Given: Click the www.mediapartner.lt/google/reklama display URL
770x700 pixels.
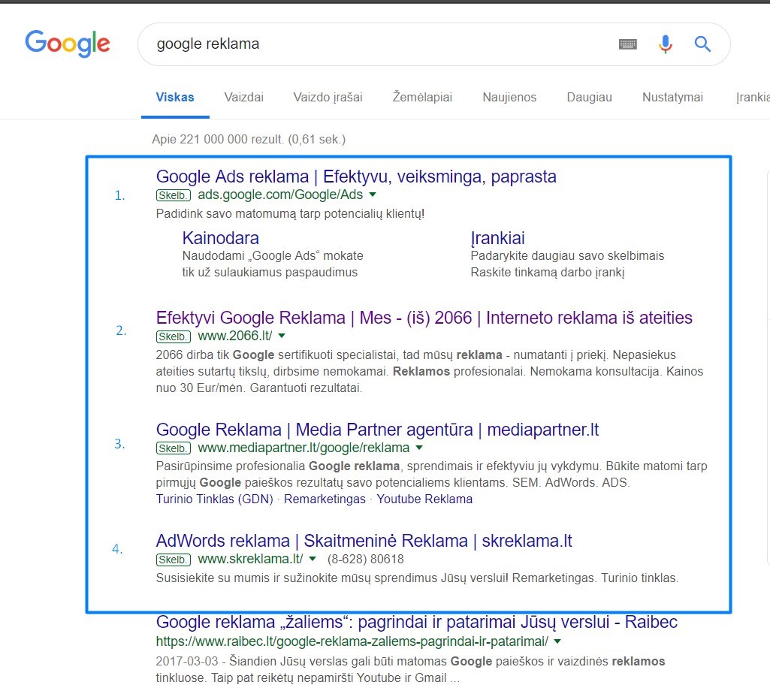Looking at the screenshot, I should (x=303, y=448).
